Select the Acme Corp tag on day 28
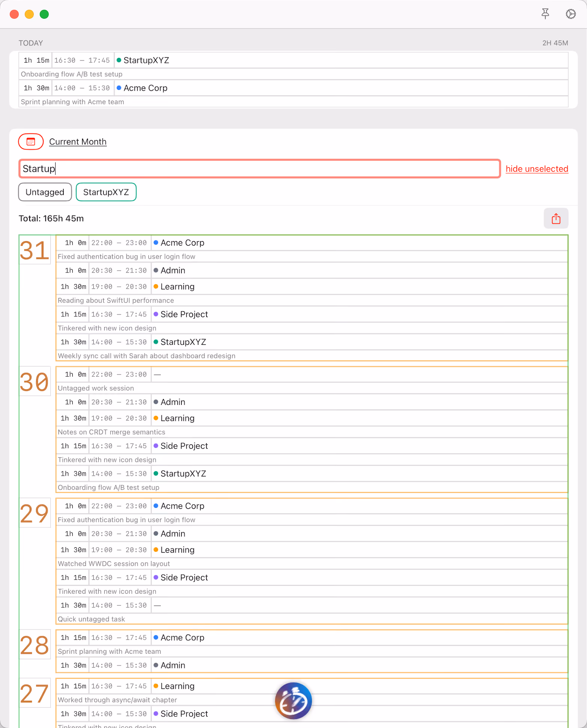587x728 pixels. click(183, 638)
